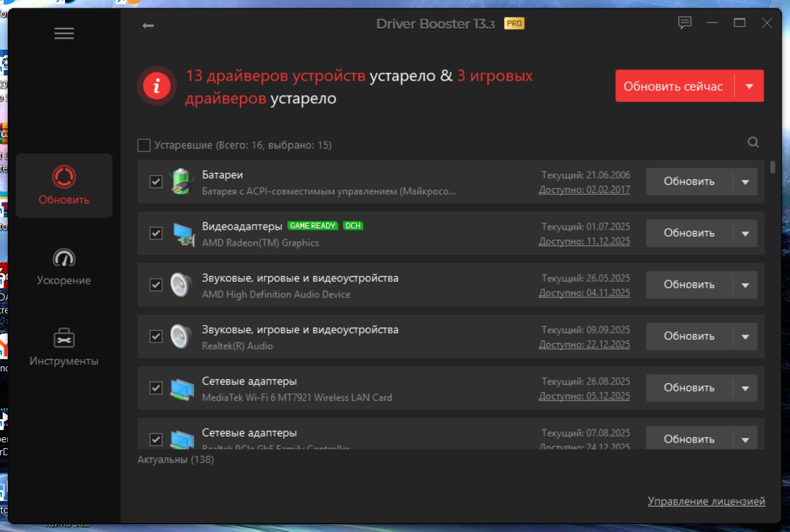Toggle the select-all Устаревшие checkbox

click(x=144, y=145)
